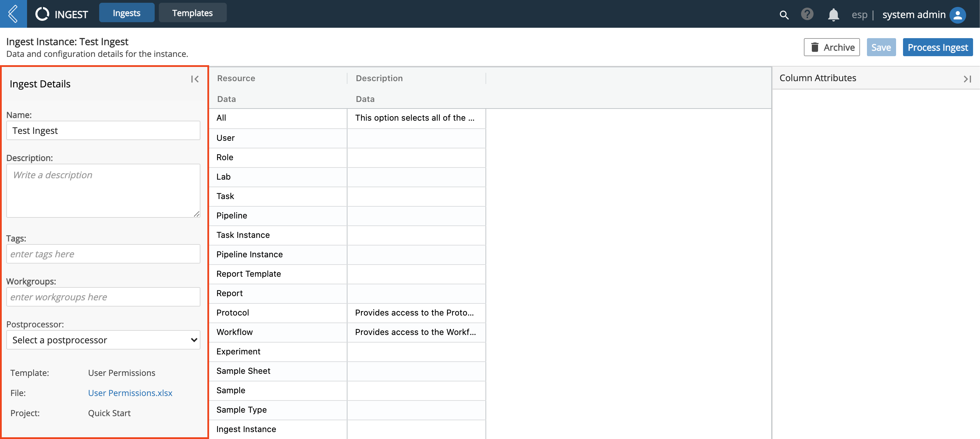Click the User Permissions.xlsx file link

tap(130, 393)
